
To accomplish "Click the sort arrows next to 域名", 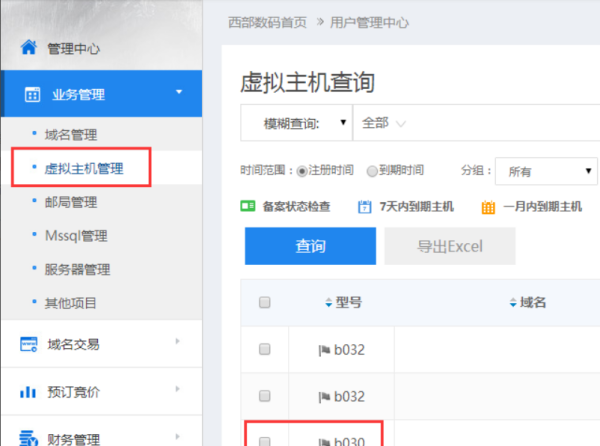I will [513, 303].
